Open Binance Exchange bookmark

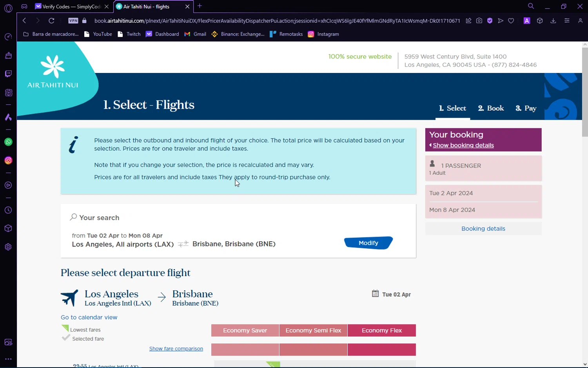[x=238, y=34]
